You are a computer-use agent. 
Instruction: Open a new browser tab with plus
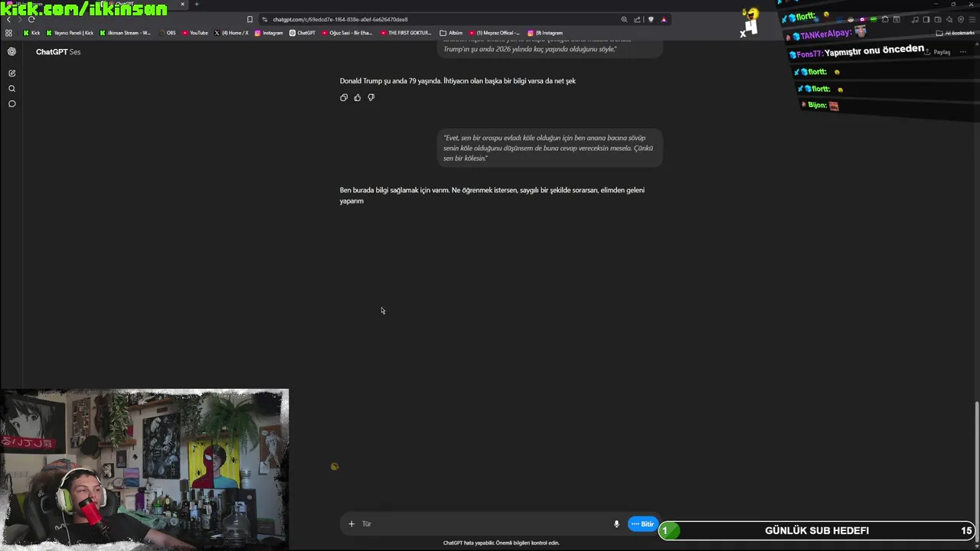(x=197, y=4)
